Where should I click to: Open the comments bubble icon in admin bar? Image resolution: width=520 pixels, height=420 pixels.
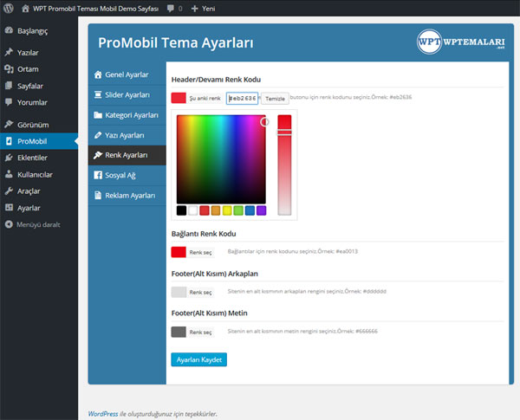coord(171,9)
